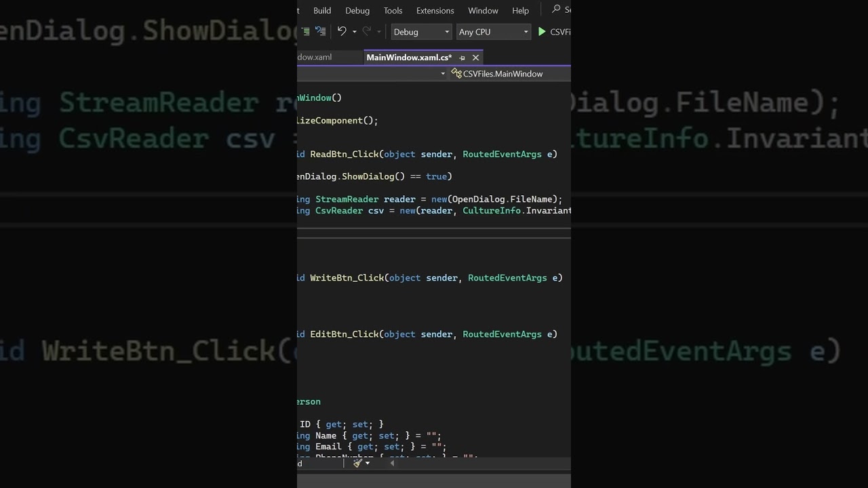
Task: Open the Help menu
Action: 520,10
